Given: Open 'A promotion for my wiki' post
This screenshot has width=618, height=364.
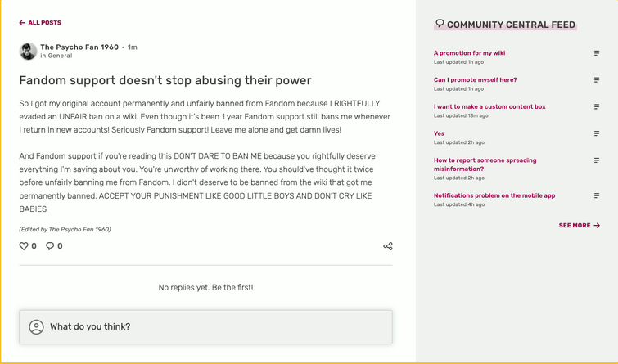Looking at the screenshot, I should pos(469,53).
